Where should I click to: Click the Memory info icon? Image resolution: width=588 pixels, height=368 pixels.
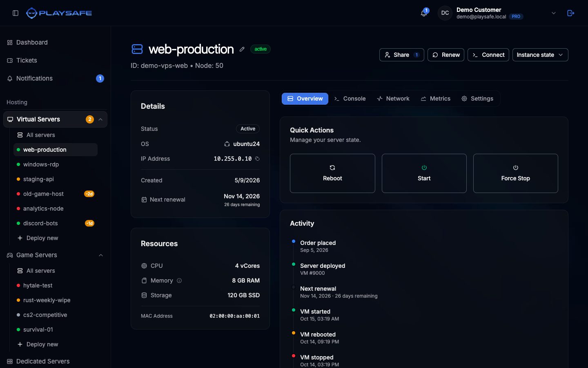(x=179, y=280)
